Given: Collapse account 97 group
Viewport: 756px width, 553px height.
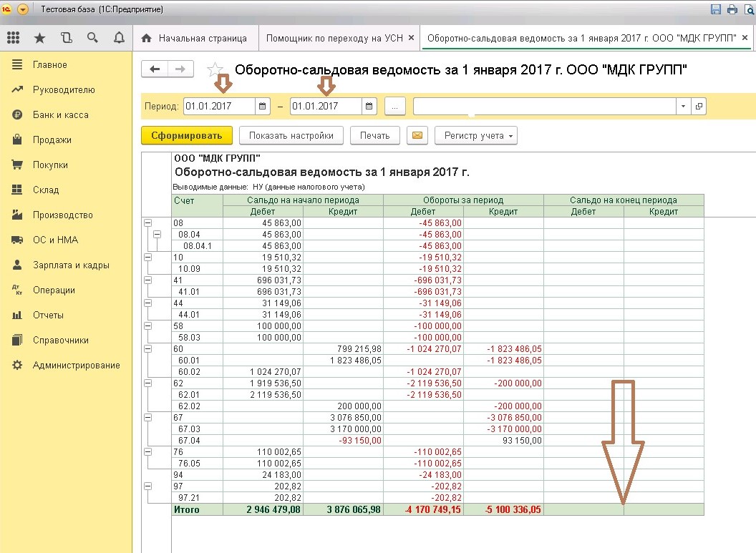Looking at the screenshot, I should (x=148, y=486).
